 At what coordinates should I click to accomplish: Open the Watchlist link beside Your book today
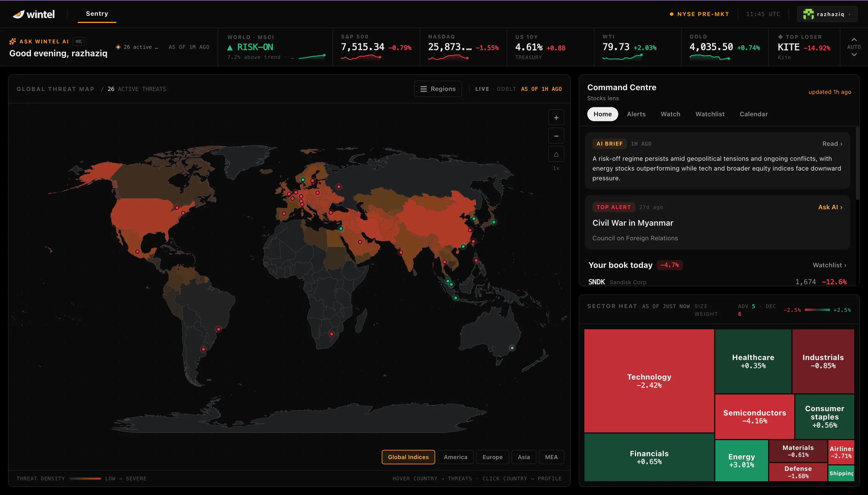click(x=829, y=265)
